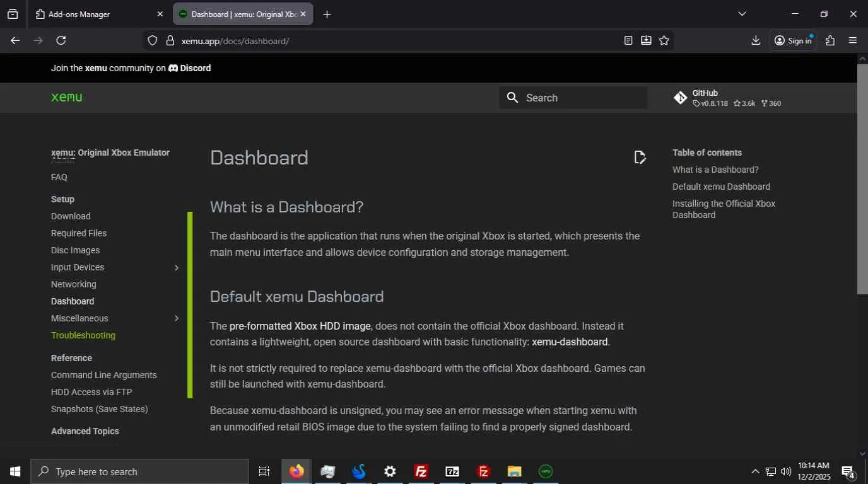Screen dimensions: 868x484
Task: Open the network tray icon
Action: (771, 471)
